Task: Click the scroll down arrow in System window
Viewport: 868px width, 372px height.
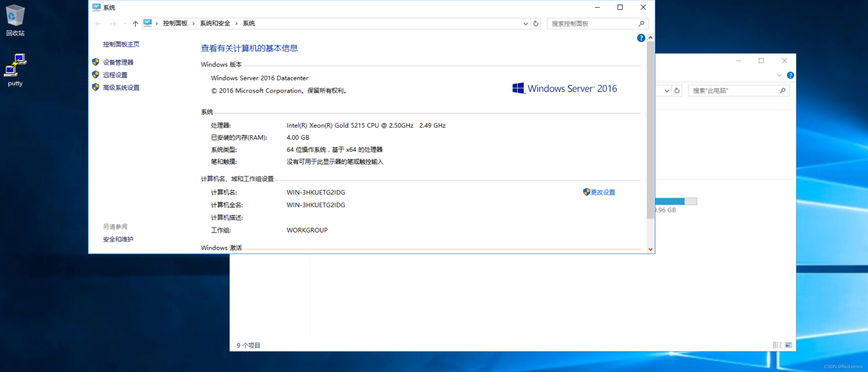Action: click(650, 249)
